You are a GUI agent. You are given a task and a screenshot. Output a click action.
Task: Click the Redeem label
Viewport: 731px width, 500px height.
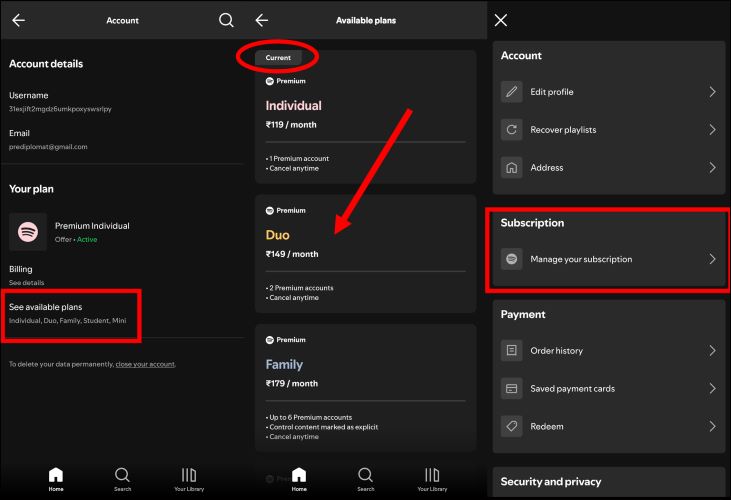click(546, 426)
